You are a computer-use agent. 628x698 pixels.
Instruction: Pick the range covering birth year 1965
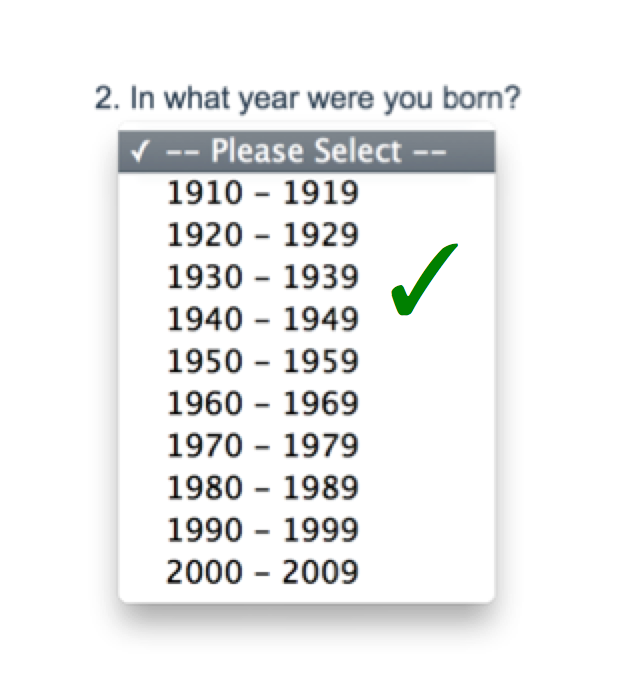[x=262, y=403]
